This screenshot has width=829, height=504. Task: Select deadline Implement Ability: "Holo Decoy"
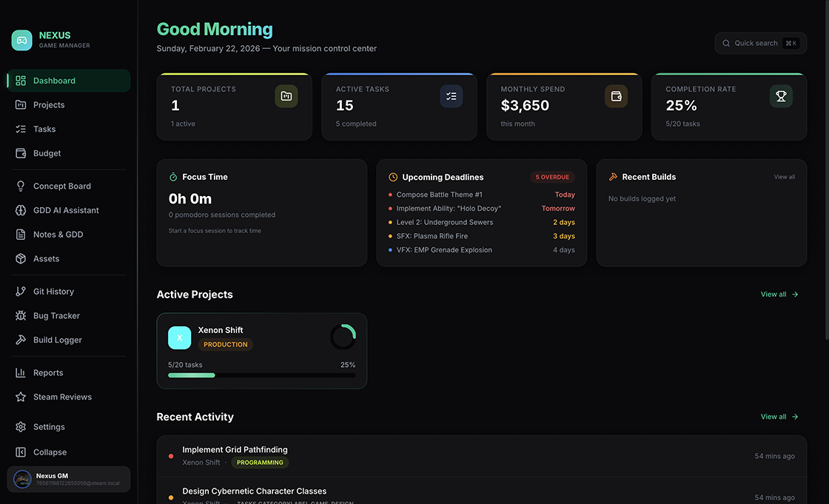tap(482, 209)
